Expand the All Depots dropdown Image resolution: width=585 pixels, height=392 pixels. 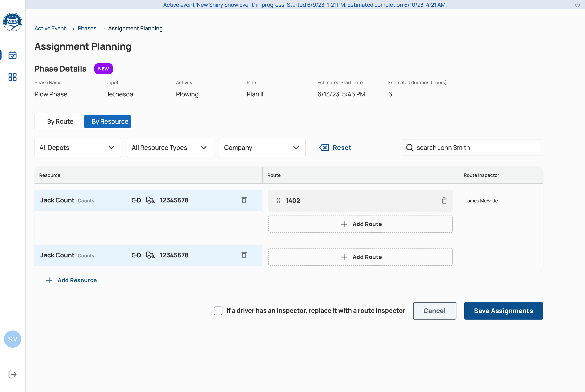click(77, 147)
